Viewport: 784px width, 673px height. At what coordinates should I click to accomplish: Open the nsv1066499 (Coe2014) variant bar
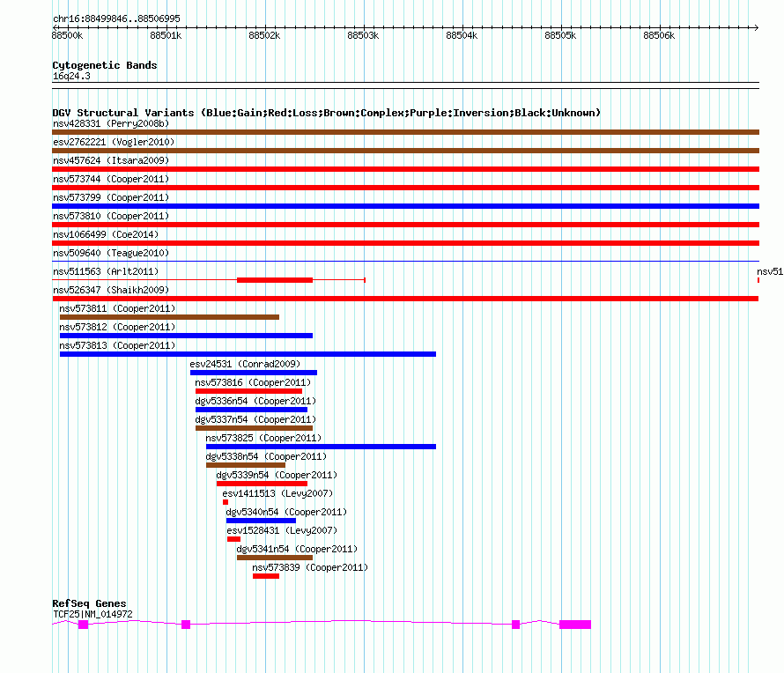pyautogui.click(x=405, y=243)
